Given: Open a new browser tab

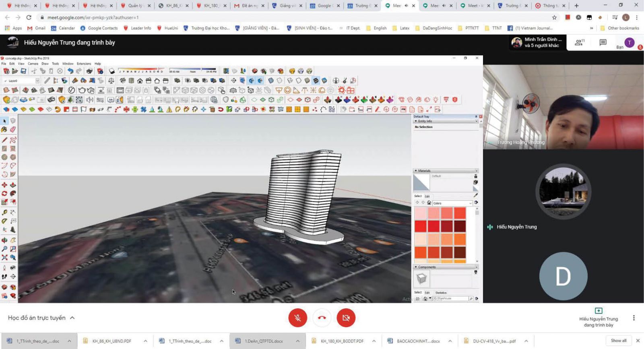Looking at the screenshot, I should tap(576, 6).
